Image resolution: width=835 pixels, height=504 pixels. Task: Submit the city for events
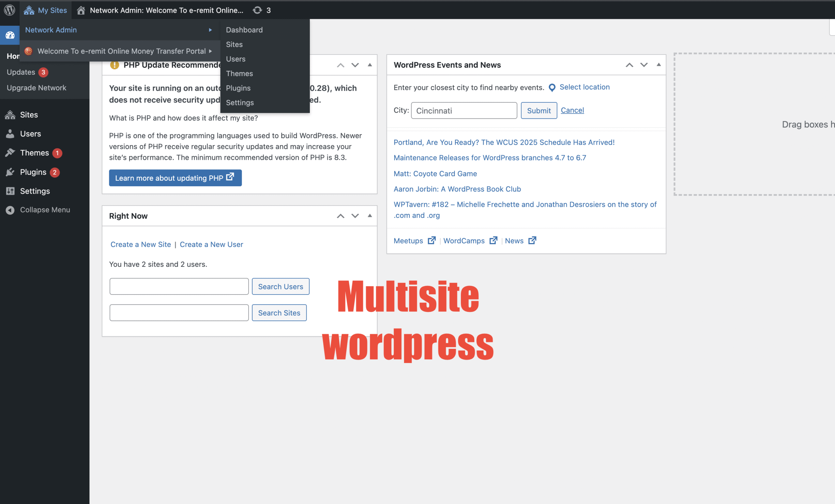click(x=539, y=111)
